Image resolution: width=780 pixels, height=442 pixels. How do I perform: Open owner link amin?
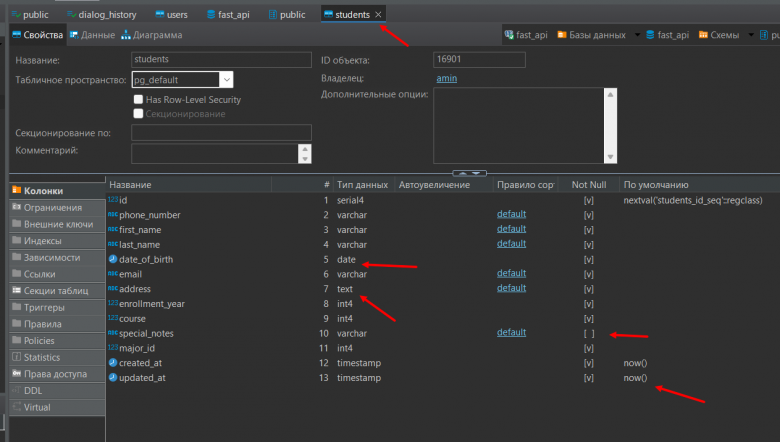coord(447,79)
